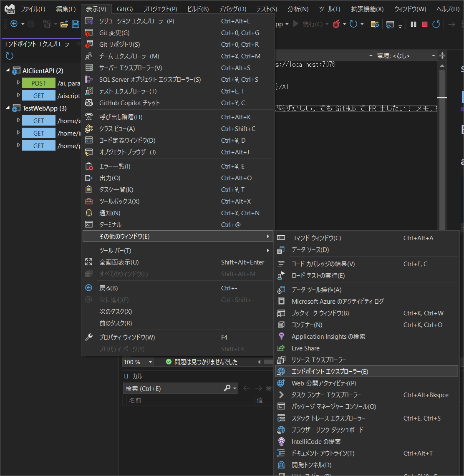This screenshot has width=464, height=476.
Task: Click the Visual Studio logo icon
Action: (x=10, y=9)
